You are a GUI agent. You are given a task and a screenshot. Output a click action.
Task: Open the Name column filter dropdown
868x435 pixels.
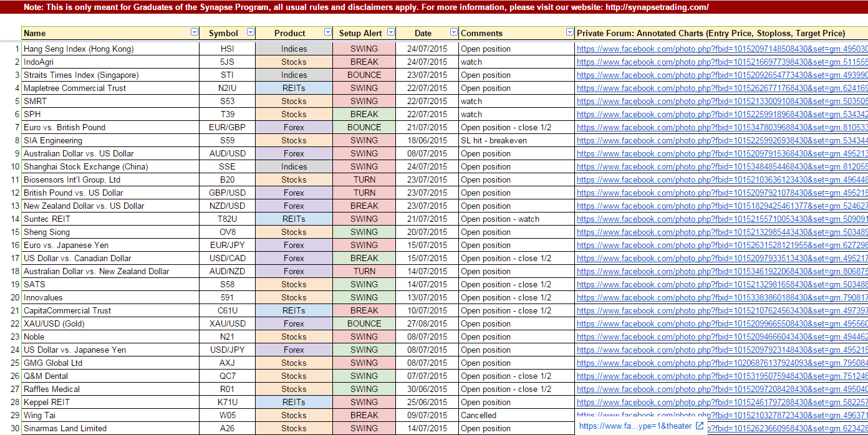tap(194, 32)
